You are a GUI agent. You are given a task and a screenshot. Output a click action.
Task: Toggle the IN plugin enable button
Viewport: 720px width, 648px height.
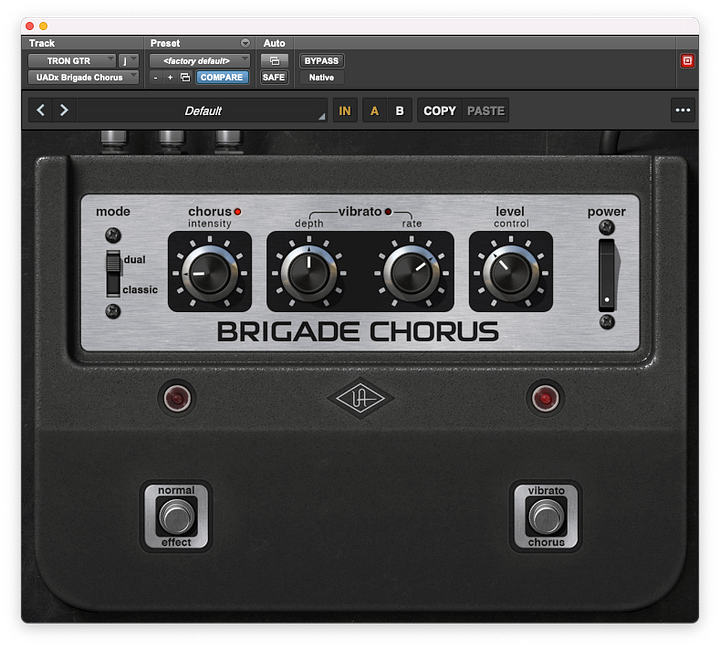[x=345, y=111]
